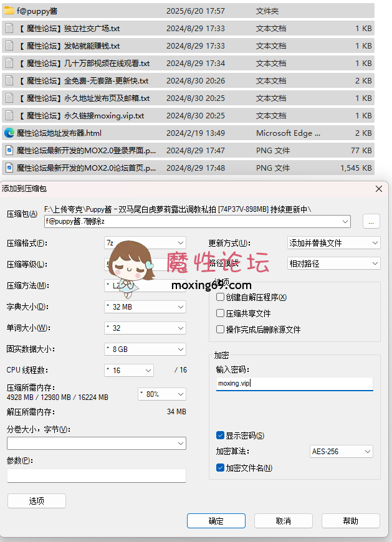
Task: Open 单词大小 32 dropdown
Action: pos(145,328)
